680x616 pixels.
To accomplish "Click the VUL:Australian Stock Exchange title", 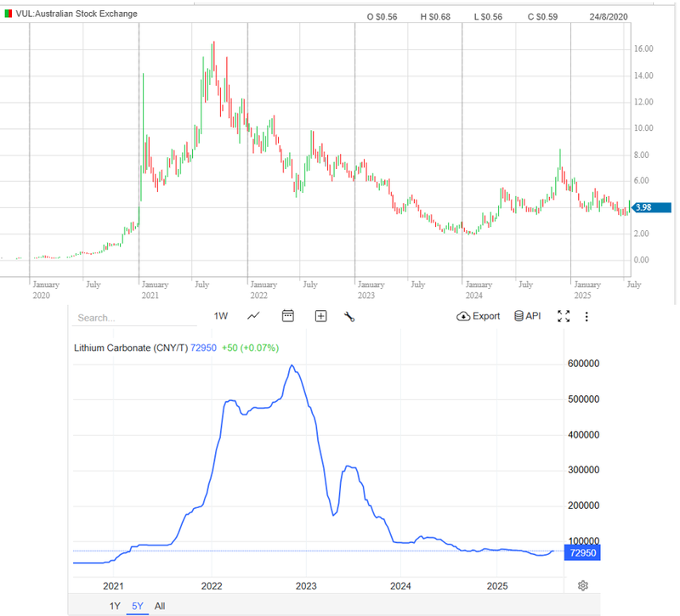I will [x=76, y=14].
